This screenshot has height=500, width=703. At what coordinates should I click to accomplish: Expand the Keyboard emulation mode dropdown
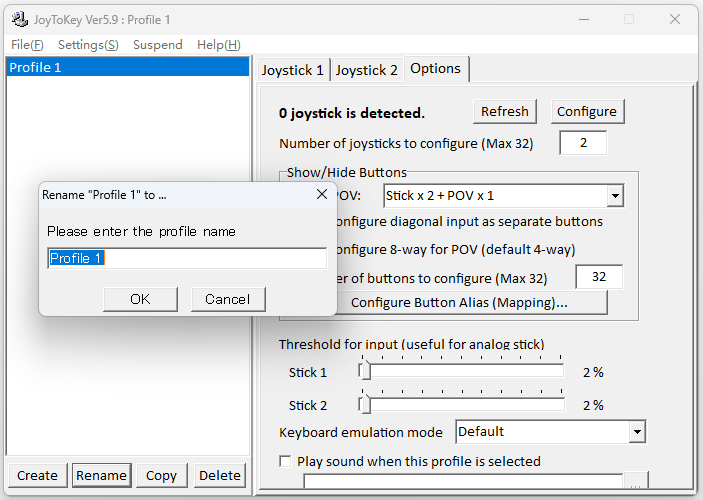637,432
